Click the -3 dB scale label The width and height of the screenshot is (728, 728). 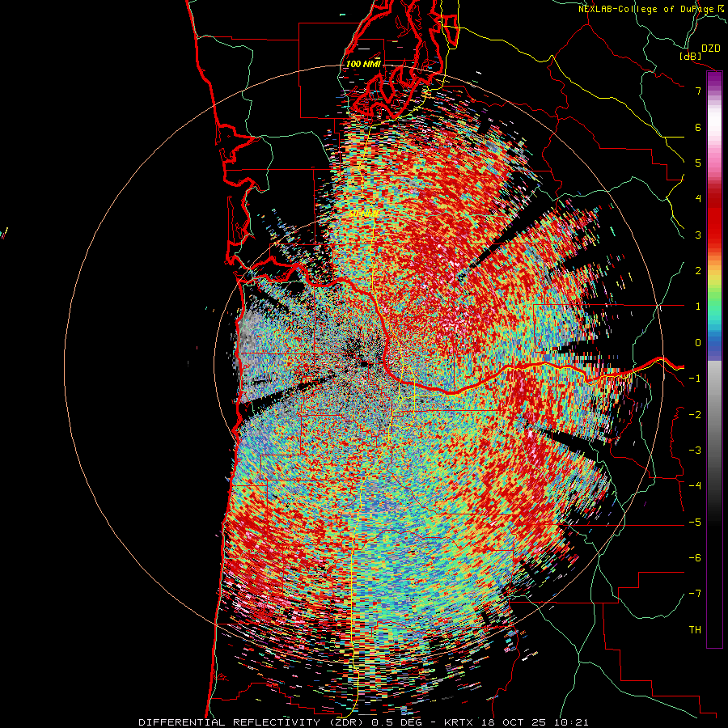[x=695, y=451]
